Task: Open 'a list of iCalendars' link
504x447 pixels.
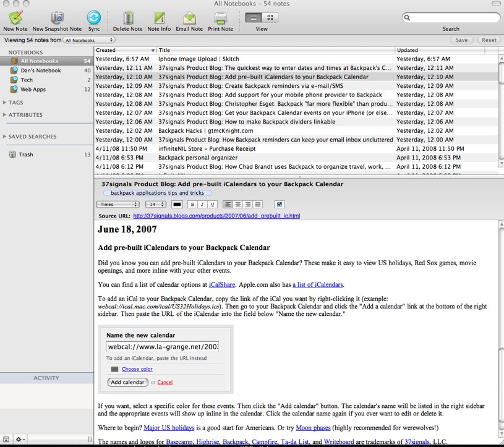Action: [x=318, y=285]
